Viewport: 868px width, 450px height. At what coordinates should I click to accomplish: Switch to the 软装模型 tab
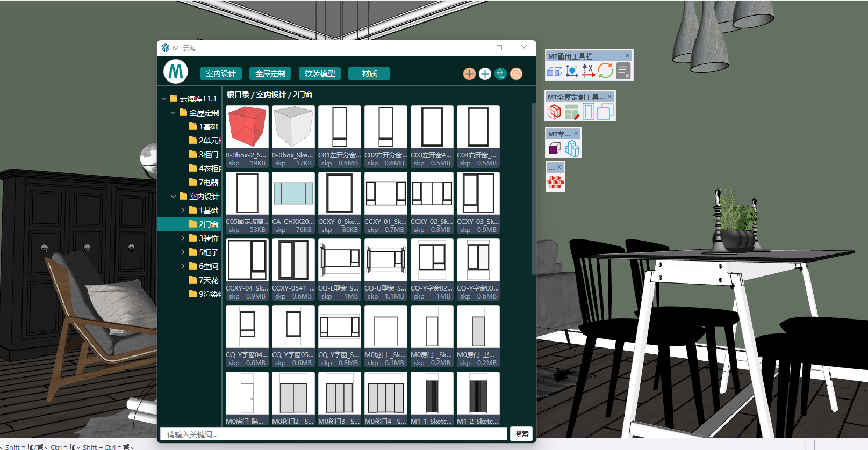click(x=320, y=74)
